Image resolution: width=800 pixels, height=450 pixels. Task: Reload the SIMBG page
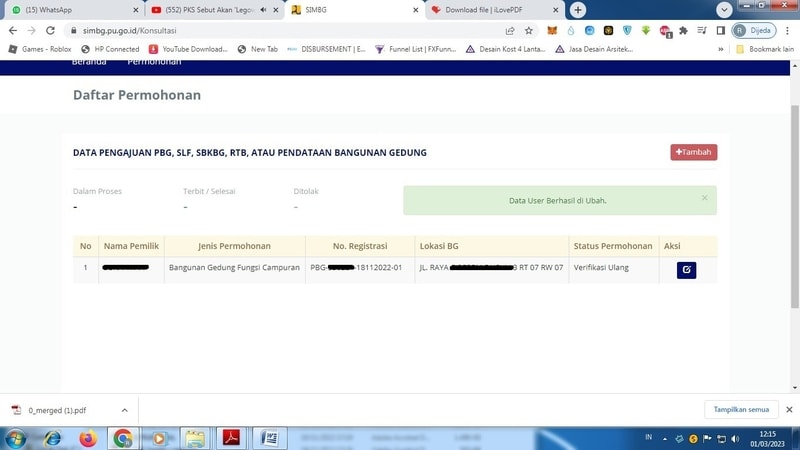click(x=48, y=30)
